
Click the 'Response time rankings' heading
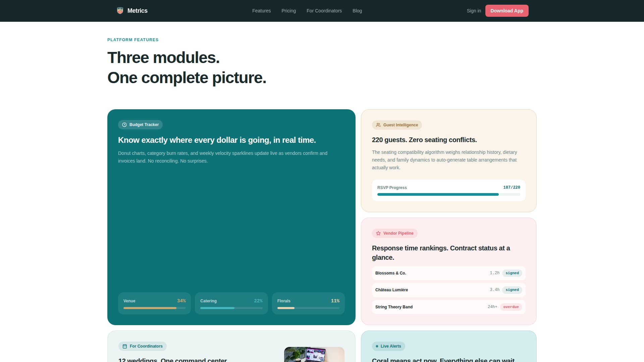(x=441, y=253)
